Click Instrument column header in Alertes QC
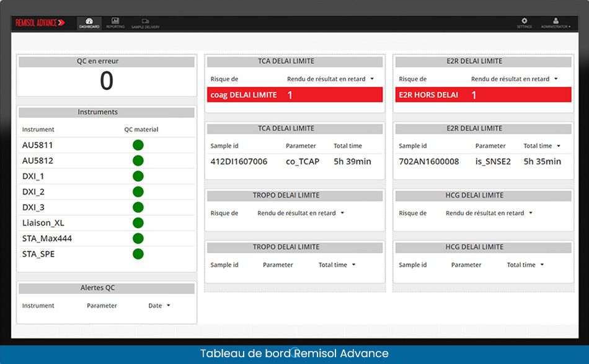 38,305
